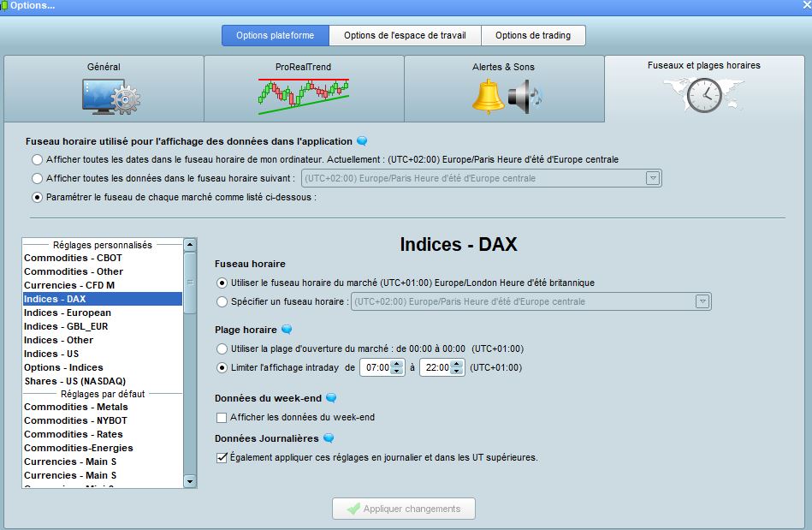Image resolution: width=812 pixels, height=530 pixels.
Task: Select Indices - GBL_EUR entry
Action: 103,326
